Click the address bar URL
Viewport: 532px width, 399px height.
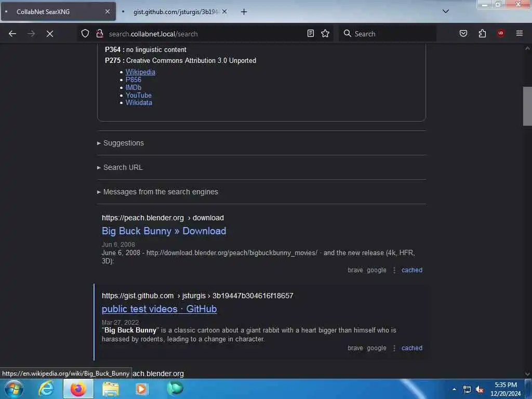(x=153, y=34)
